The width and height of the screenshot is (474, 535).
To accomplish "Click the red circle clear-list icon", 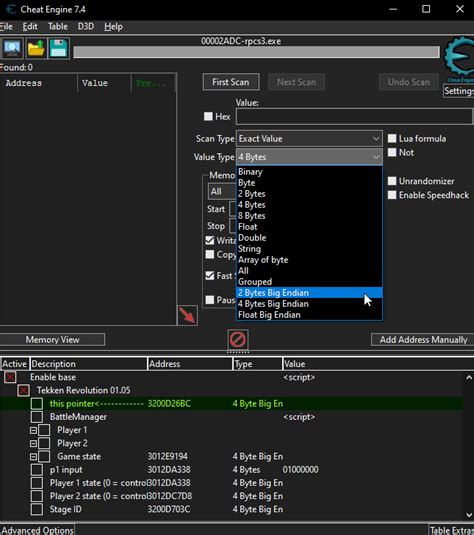I will tap(238, 339).
